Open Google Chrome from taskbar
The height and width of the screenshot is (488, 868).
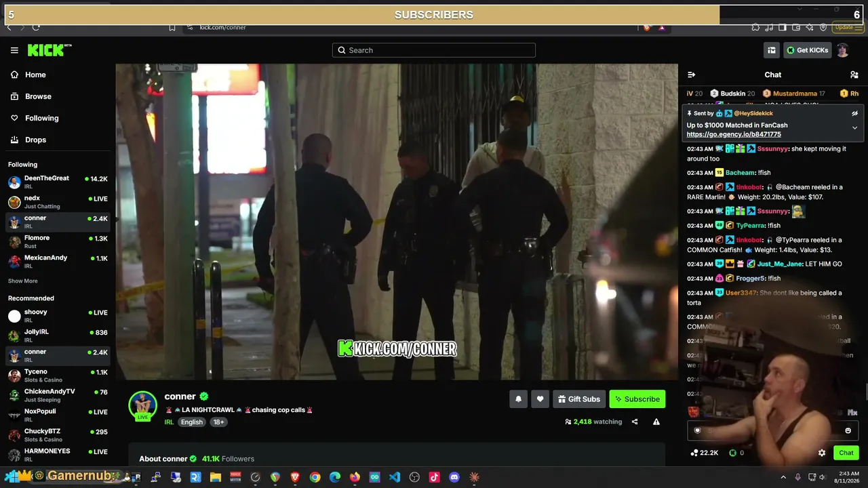click(x=315, y=477)
